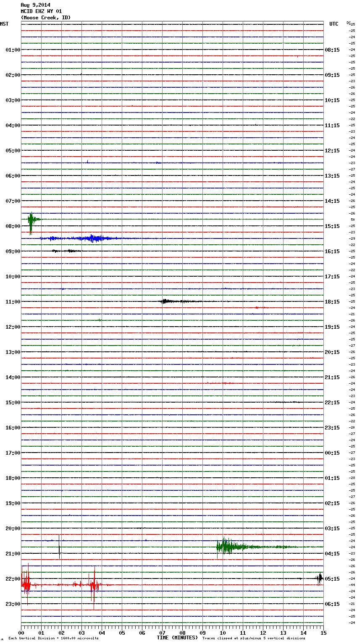Screen dimensions: 357x644
Task: Click the 07 minute tick label on time axis
Action: pyautogui.click(x=162, y=633)
